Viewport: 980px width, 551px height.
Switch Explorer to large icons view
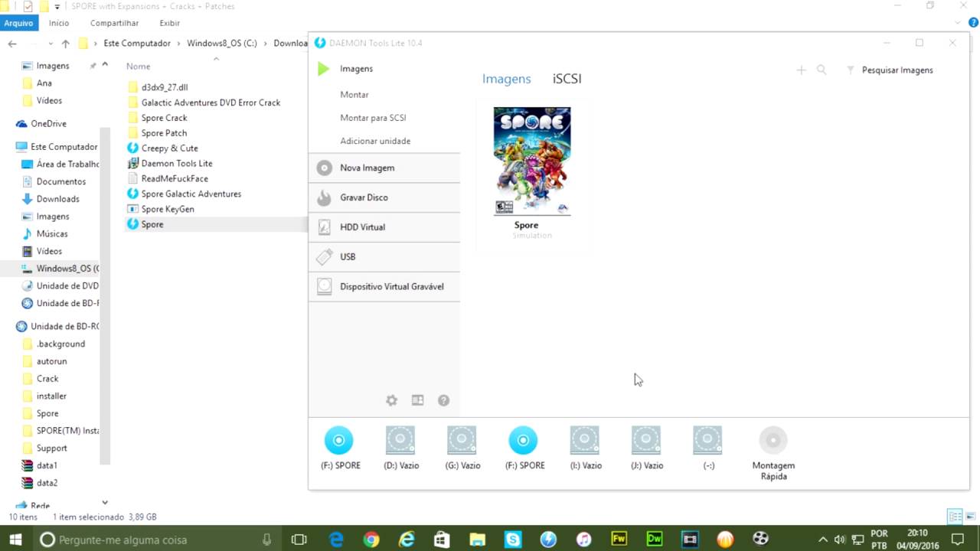[x=969, y=517]
